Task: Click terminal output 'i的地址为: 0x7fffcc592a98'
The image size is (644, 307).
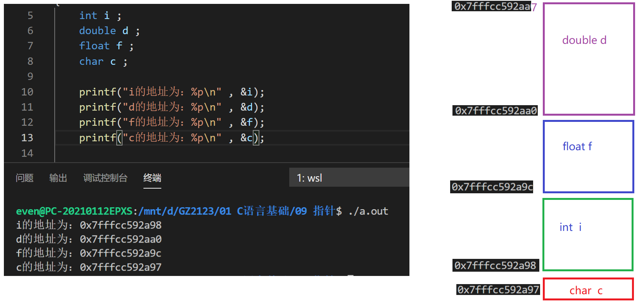Action: coord(89,225)
